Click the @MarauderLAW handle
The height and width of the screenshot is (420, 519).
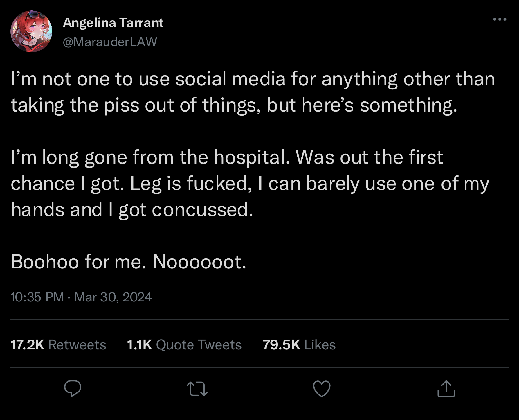[110, 42]
